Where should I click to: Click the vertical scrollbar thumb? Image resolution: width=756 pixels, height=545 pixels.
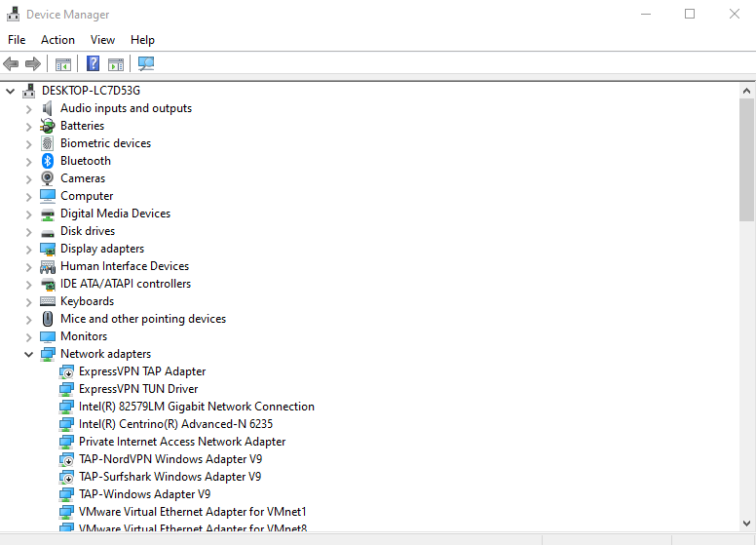[746, 160]
